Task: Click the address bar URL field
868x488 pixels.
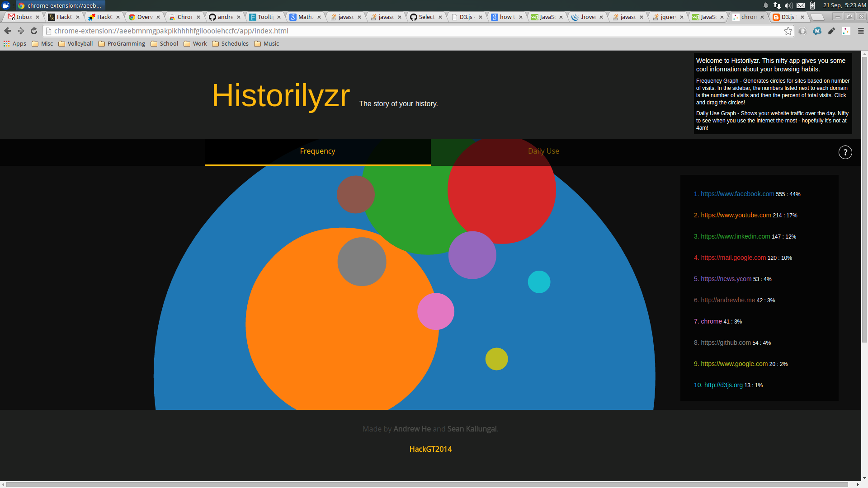Action: pos(407,31)
